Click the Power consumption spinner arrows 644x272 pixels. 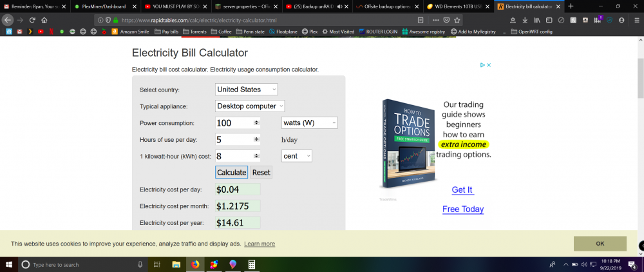(256, 122)
